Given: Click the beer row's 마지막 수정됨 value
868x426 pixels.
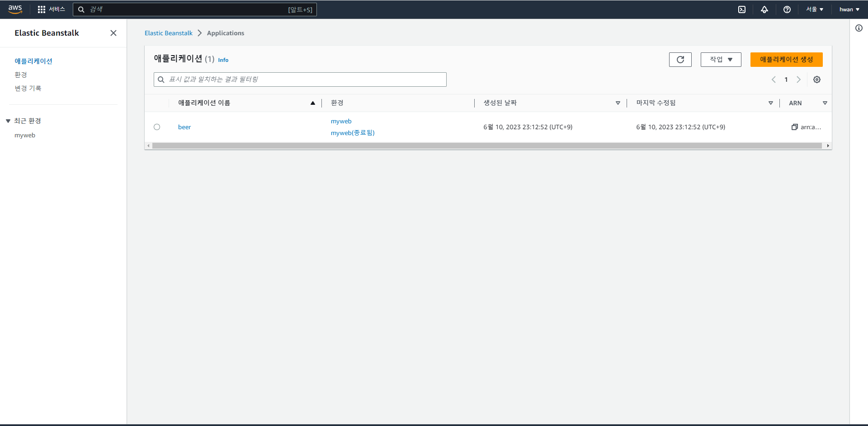Looking at the screenshot, I should coord(681,127).
